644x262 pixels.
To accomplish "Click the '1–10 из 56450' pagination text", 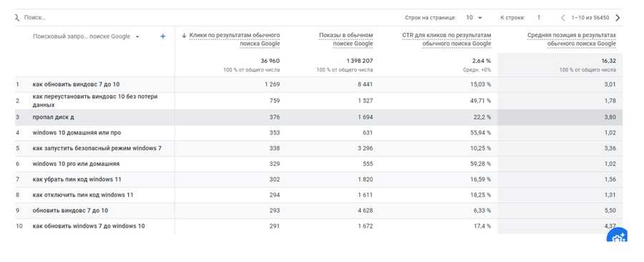I will (590, 18).
